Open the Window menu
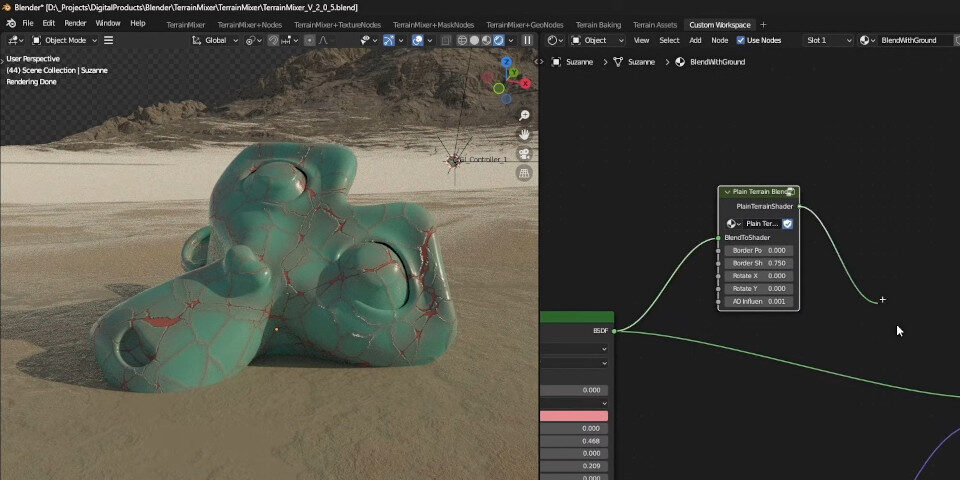Image resolution: width=960 pixels, height=480 pixels. click(108, 23)
